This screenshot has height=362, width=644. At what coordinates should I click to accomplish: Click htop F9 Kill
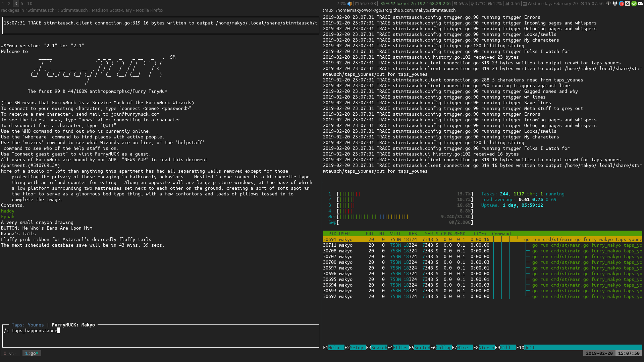click(x=505, y=348)
